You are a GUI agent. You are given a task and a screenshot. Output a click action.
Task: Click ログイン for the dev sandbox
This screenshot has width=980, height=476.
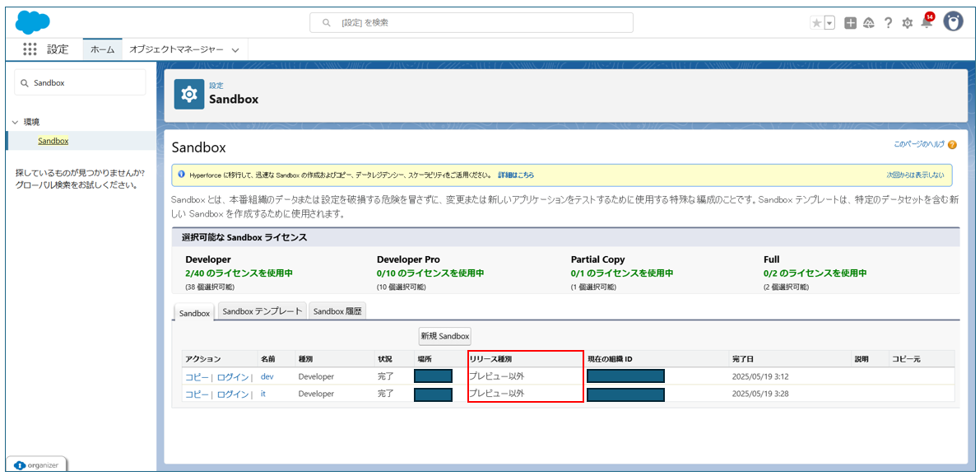pos(233,376)
